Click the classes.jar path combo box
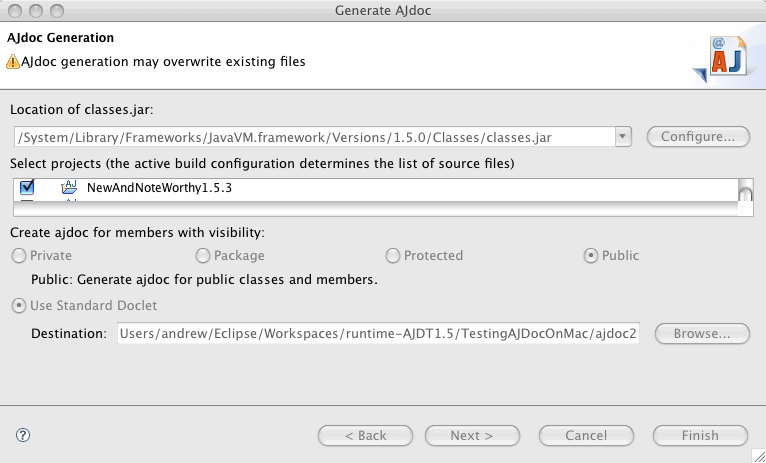 coord(322,137)
